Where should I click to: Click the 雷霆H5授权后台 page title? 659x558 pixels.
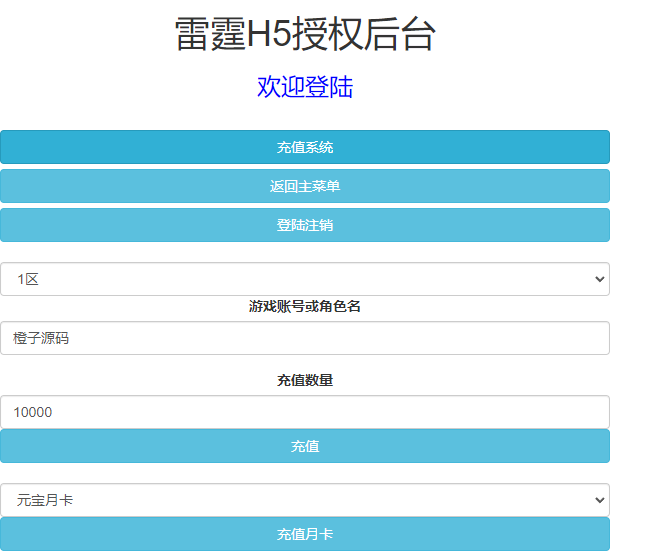pos(305,35)
